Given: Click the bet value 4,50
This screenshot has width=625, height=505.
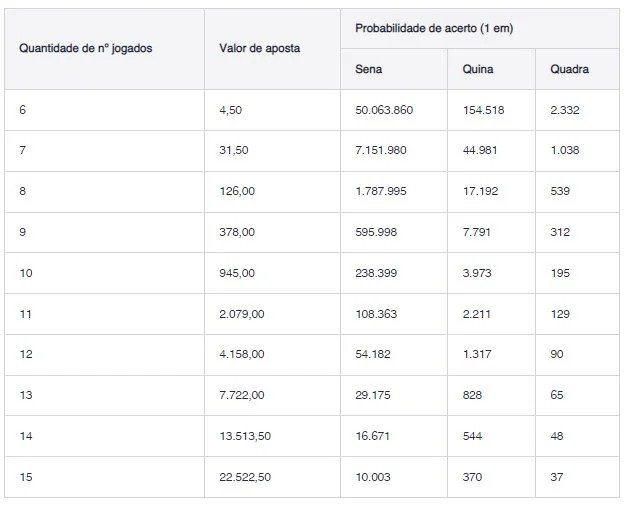Looking at the screenshot, I should [x=231, y=110].
